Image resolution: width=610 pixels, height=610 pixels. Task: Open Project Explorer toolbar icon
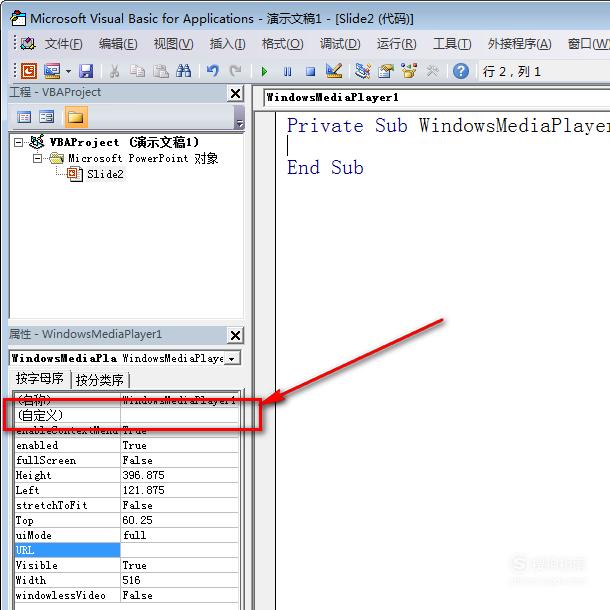[363, 71]
